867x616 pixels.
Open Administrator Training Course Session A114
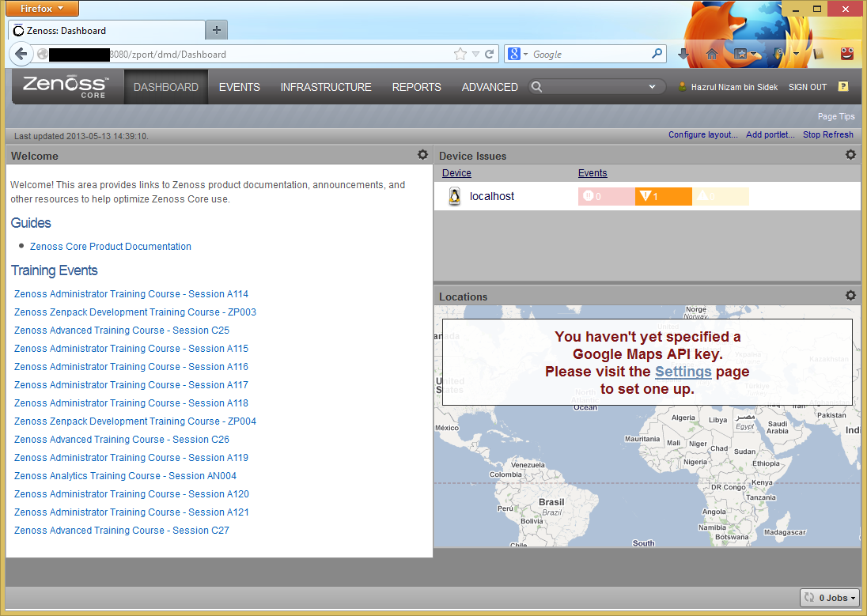(131, 293)
